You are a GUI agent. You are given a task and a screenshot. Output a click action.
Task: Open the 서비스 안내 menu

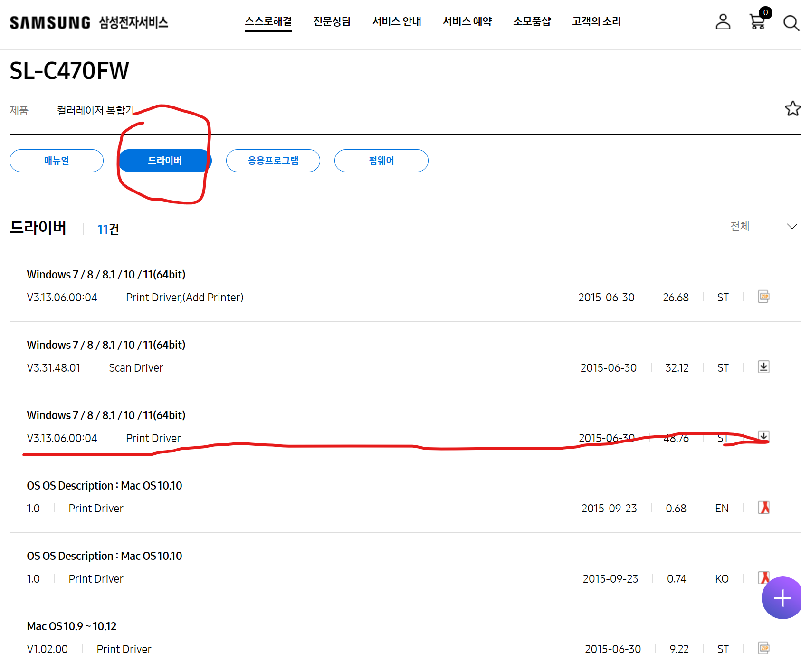click(x=397, y=21)
